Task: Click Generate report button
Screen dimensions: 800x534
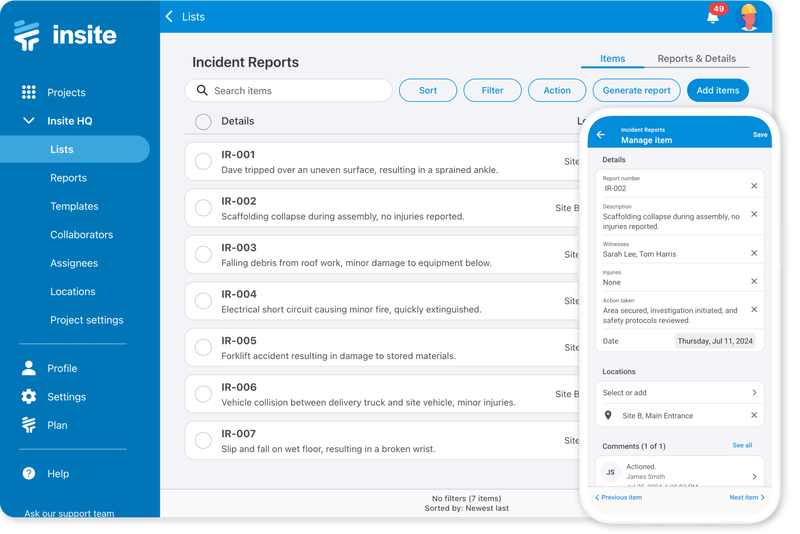Action: tap(636, 90)
